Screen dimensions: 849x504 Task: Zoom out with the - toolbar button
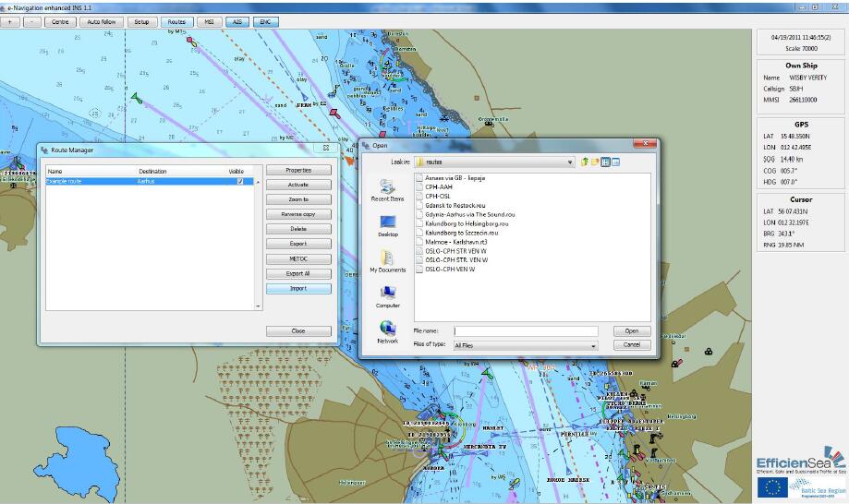point(32,22)
